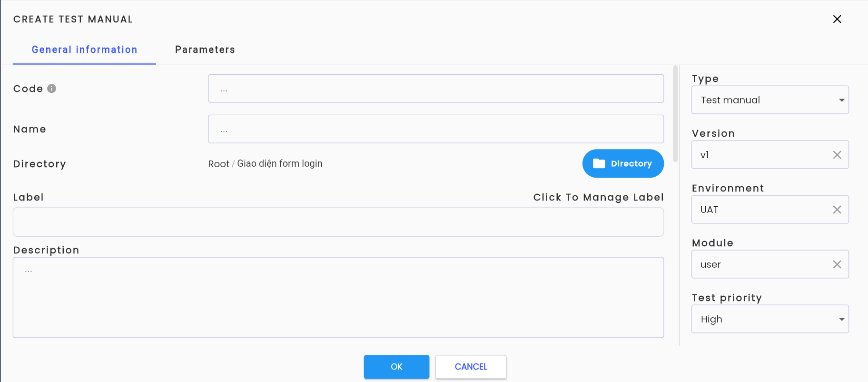Confirm with the OK button
The height and width of the screenshot is (382, 868).
(396, 367)
